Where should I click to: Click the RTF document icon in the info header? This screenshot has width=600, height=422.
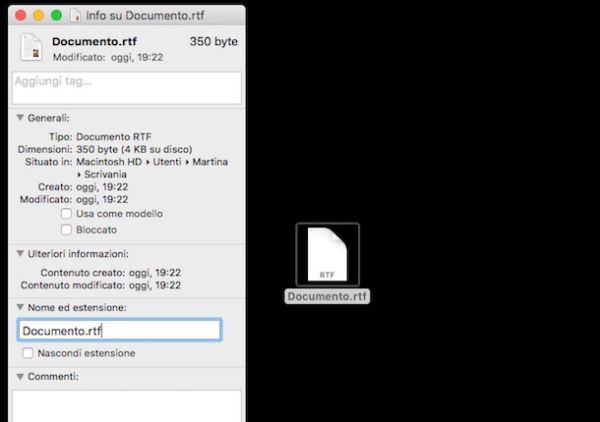pyautogui.click(x=32, y=48)
